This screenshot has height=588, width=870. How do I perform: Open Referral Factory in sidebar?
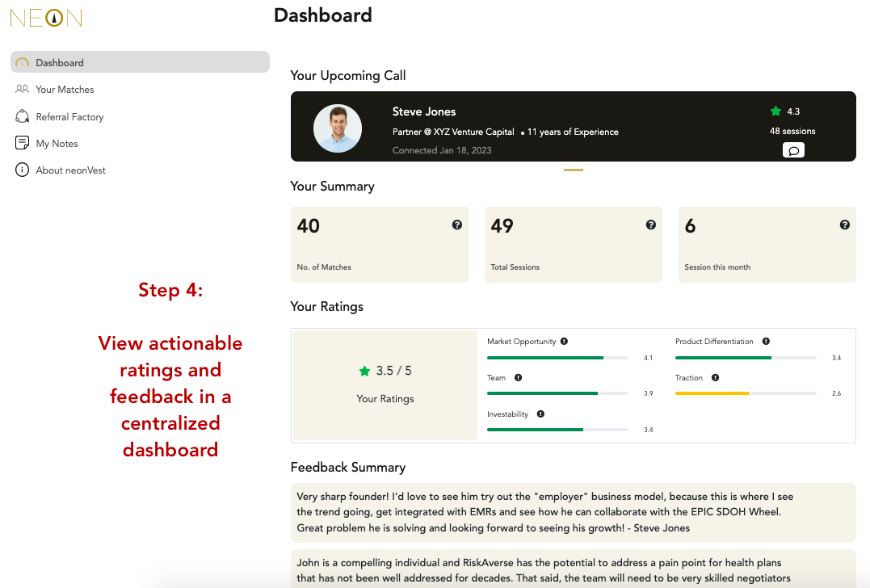(x=69, y=116)
